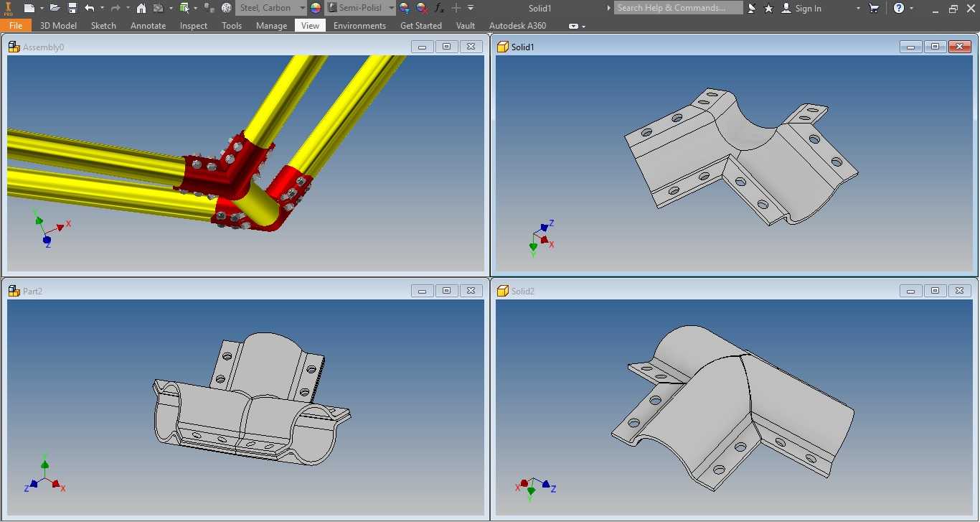The image size is (980, 522).
Task: Switch to the Manage tab
Action: pos(271,25)
